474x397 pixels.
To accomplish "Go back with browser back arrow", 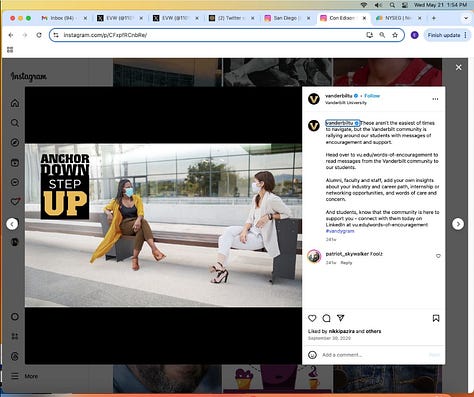I will coord(11,35).
